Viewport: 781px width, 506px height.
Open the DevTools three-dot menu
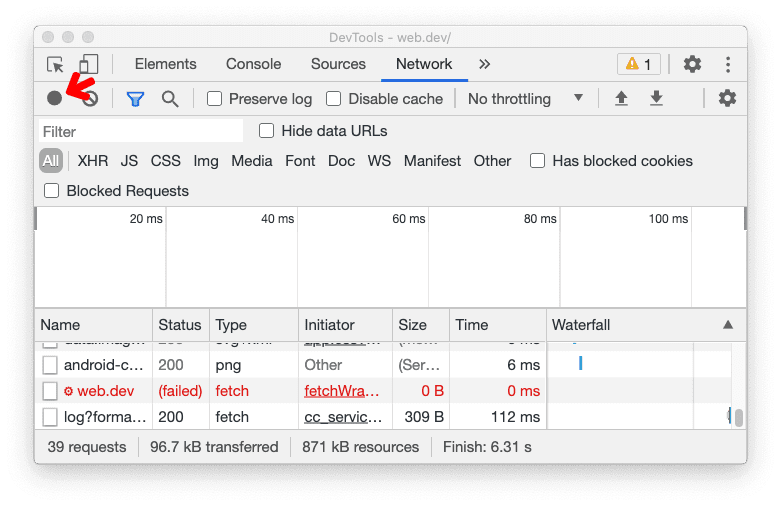coord(728,64)
